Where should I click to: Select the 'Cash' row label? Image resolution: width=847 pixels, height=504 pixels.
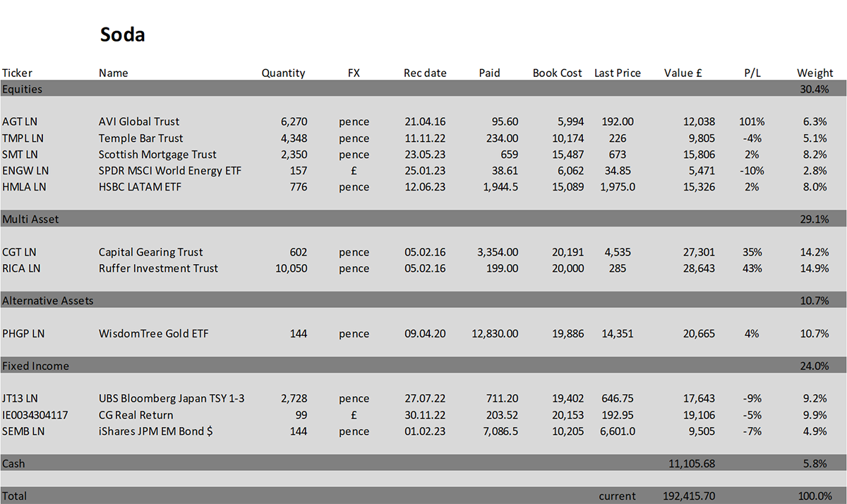(x=13, y=464)
